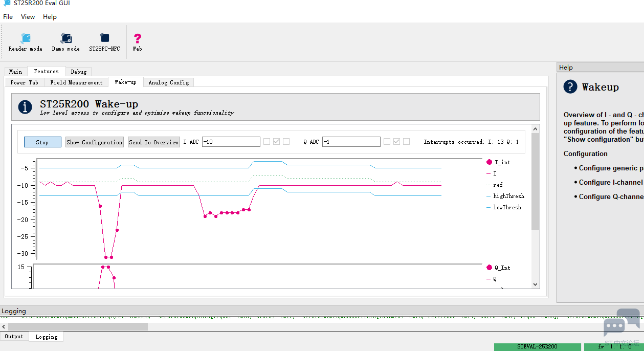Open the File menu
644x351 pixels.
8,17
